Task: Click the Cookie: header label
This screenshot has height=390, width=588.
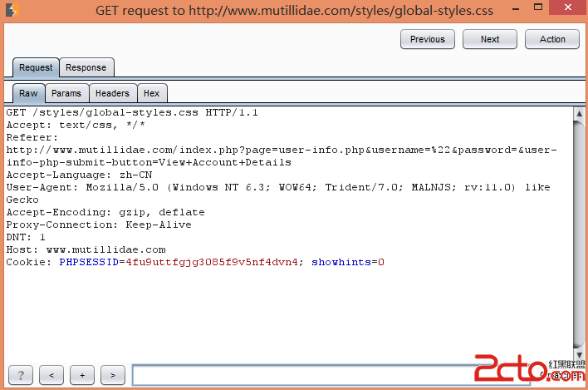Action: click(x=28, y=262)
